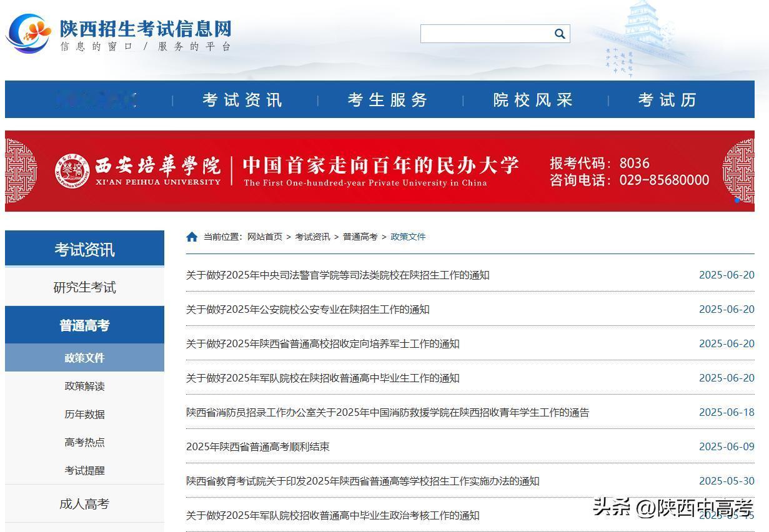The height and width of the screenshot is (532, 769).
Task: Click the banner carousel dot indicator
Action: click(x=737, y=200)
